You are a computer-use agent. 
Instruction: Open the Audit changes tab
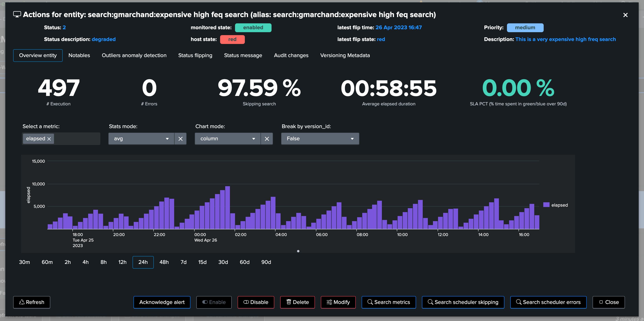(x=291, y=56)
